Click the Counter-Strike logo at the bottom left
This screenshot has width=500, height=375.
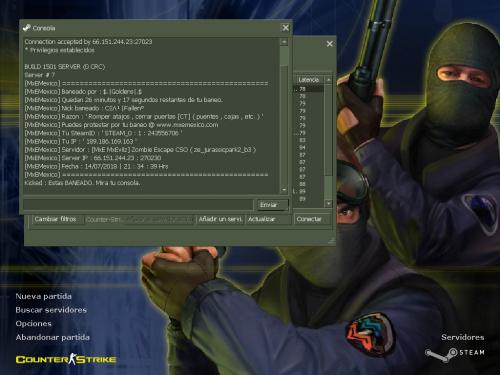[66, 359]
